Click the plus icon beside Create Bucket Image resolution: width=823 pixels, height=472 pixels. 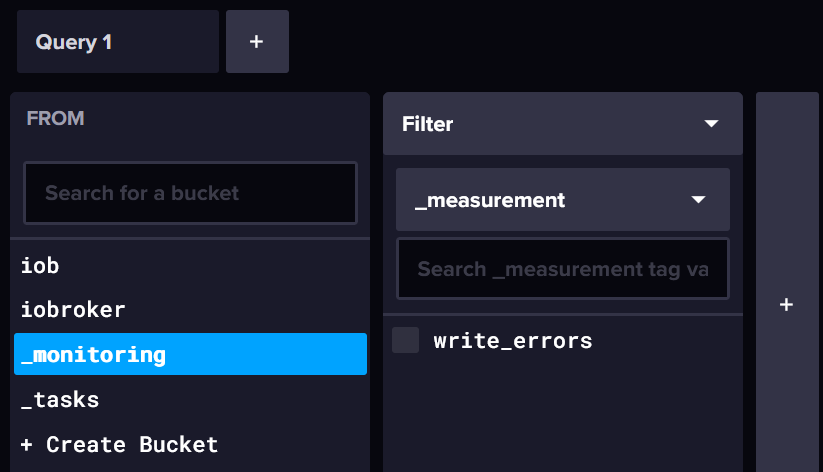click(26, 445)
